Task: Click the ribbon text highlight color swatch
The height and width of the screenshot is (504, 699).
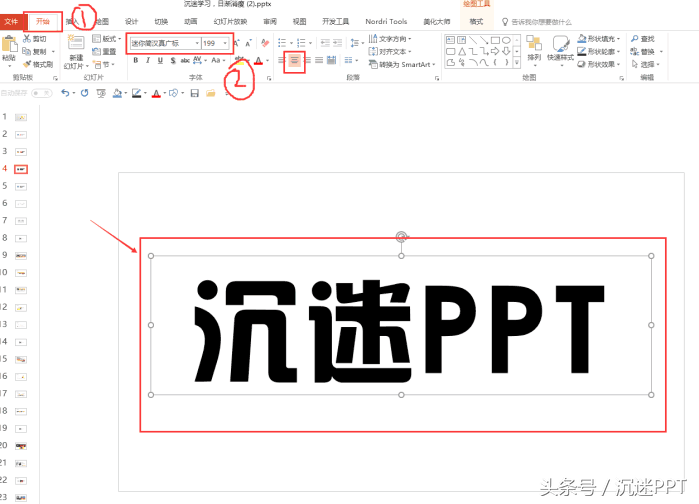Action: (x=239, y=60)
